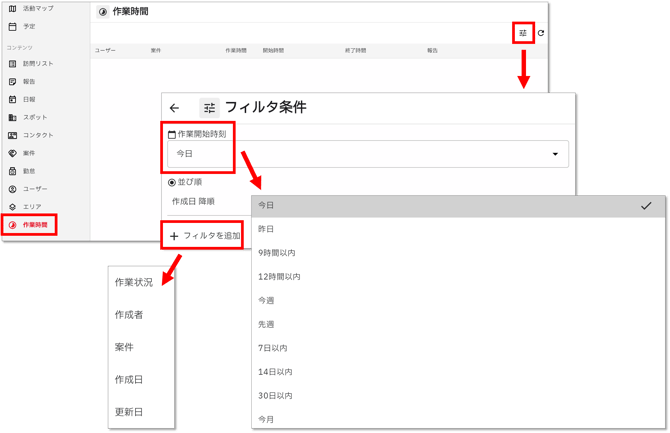This screenshot has width=670, height=433.
Task: Click the refresh icon next to filter
Action: point(542,33)
